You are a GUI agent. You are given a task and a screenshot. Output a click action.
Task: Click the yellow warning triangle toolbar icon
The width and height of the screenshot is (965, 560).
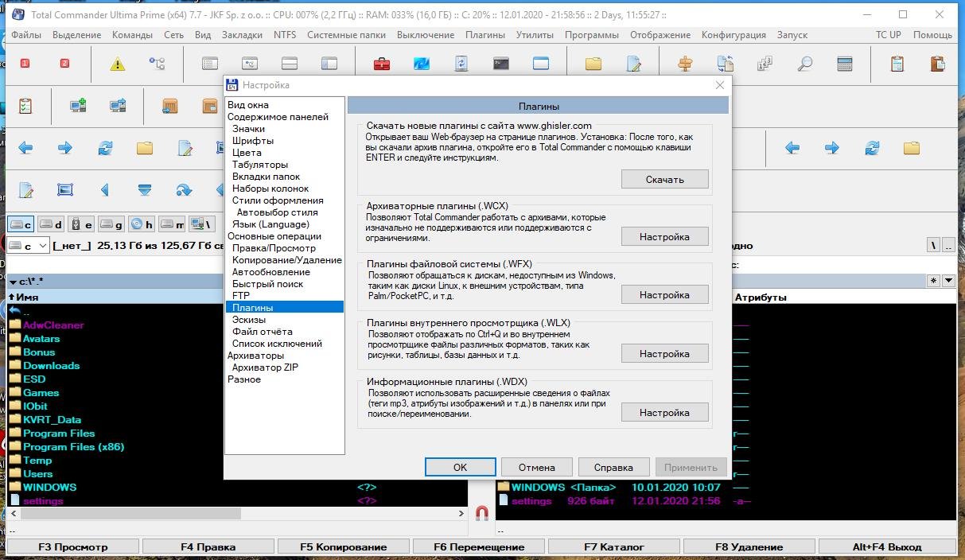[118, 64]
